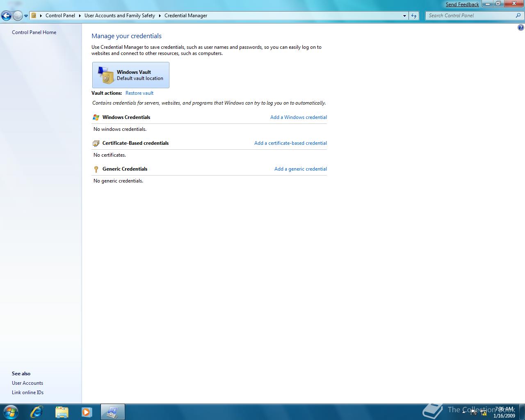Click the Windows Start orb
Screen dimensions: 525x420
11,412
